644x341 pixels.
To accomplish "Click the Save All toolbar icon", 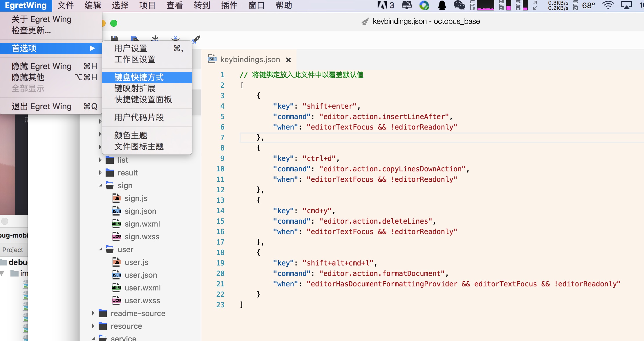I will [135, 39].
